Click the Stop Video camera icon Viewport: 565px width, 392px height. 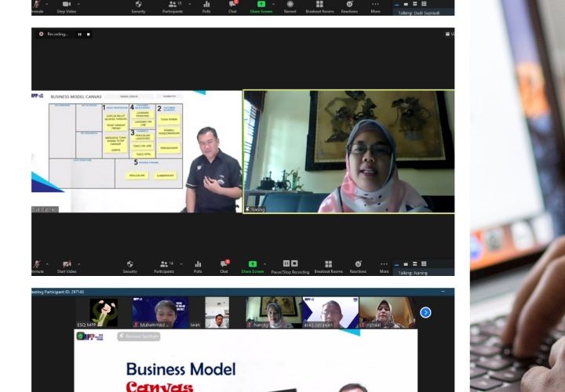pos(67,5)
